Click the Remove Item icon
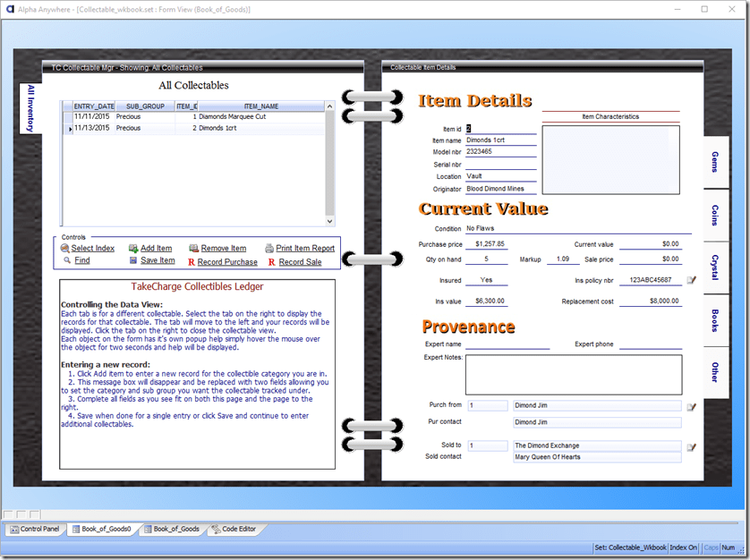Viewport: 750px width, 560px height. (194, 249)
